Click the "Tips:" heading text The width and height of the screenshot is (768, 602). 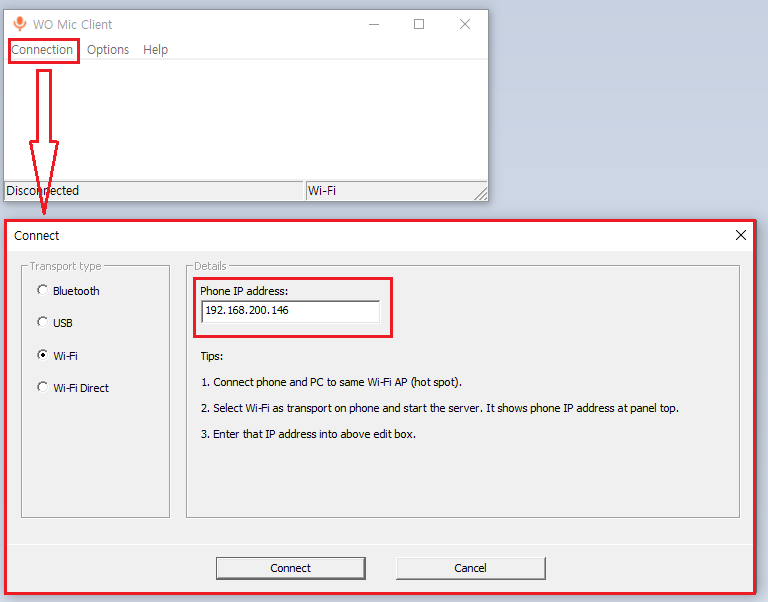(x=212, y=356)
